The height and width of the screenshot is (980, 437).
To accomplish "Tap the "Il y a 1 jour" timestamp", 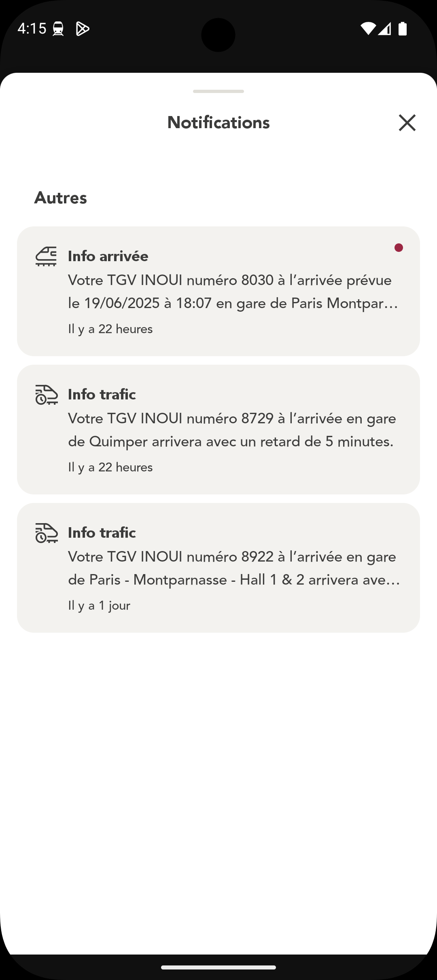I will [x=99, y=605].
